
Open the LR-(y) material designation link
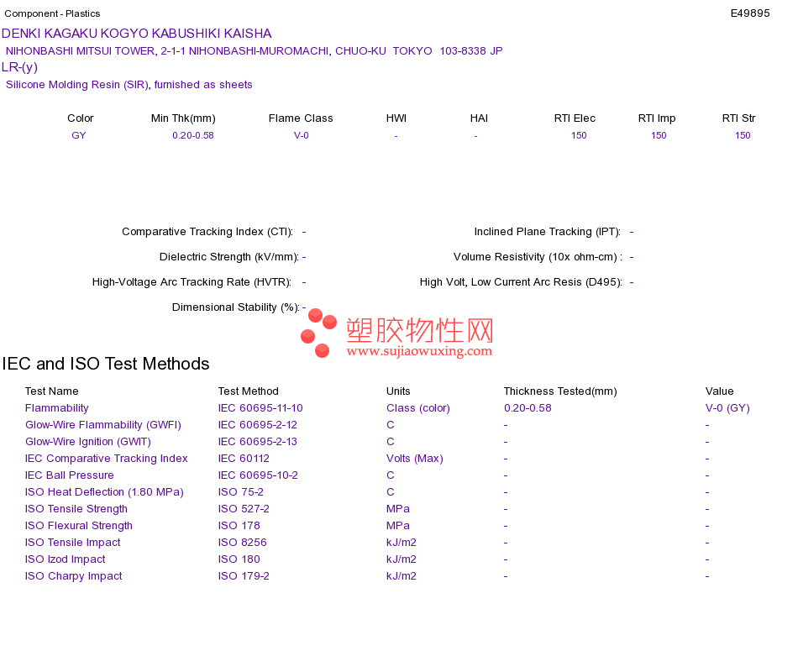coord(19,67)
